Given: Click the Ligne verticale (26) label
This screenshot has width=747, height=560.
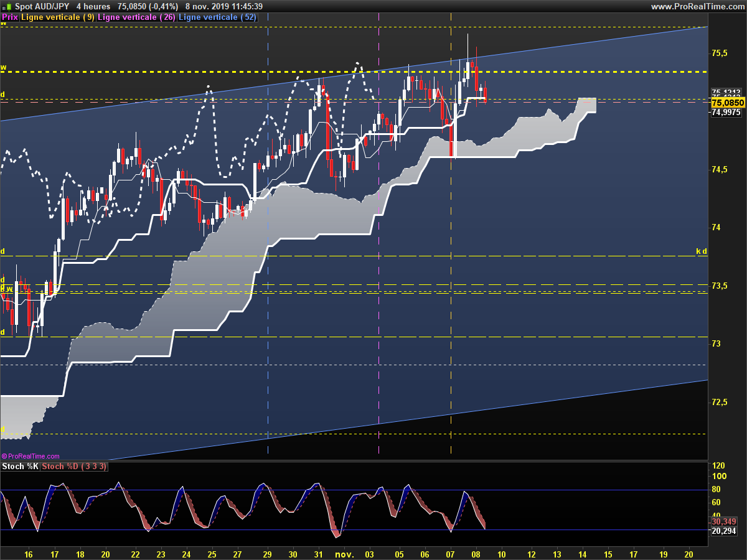Looking at the screenshot, I should point(136,17).
